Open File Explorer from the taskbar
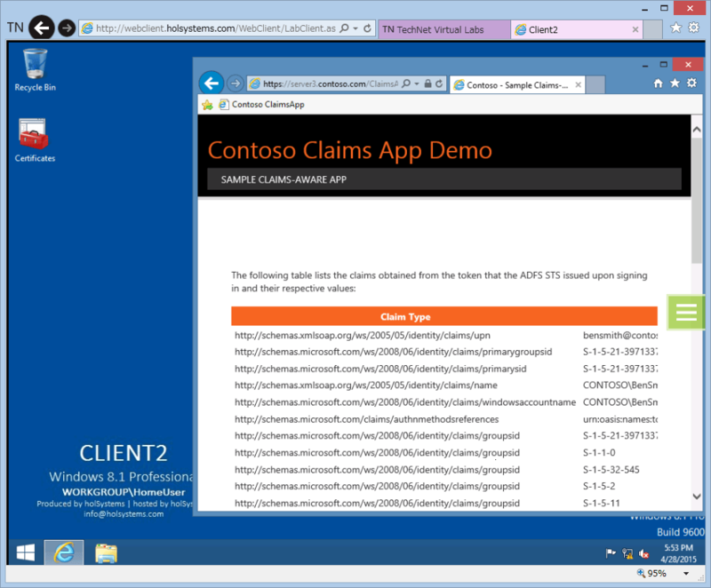The height and width of the screenshot is (588, 711). [106, 552]
